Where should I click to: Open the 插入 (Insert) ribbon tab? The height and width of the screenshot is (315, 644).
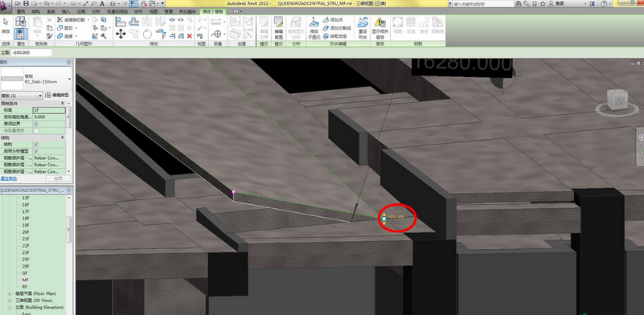point(65,11)
